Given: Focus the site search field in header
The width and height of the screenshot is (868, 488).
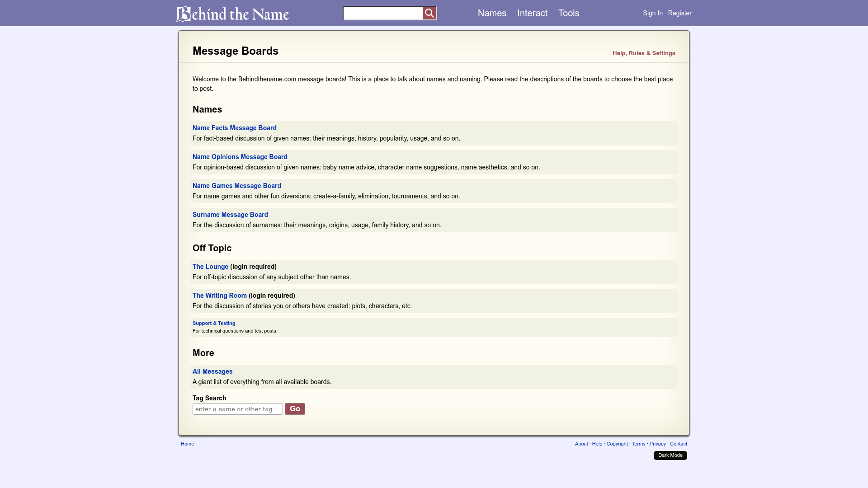Looking at the screenshot, I should 383,13.
